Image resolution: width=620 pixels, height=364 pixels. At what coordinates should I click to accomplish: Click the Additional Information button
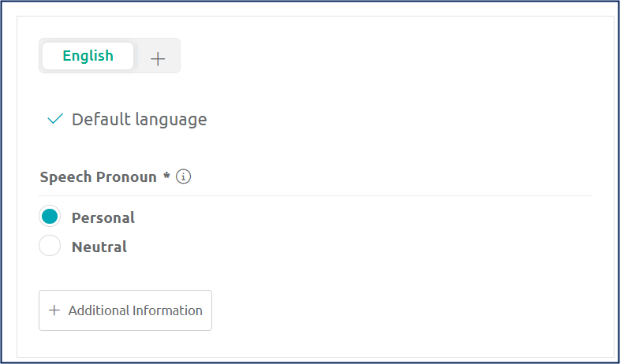[125, 310]
